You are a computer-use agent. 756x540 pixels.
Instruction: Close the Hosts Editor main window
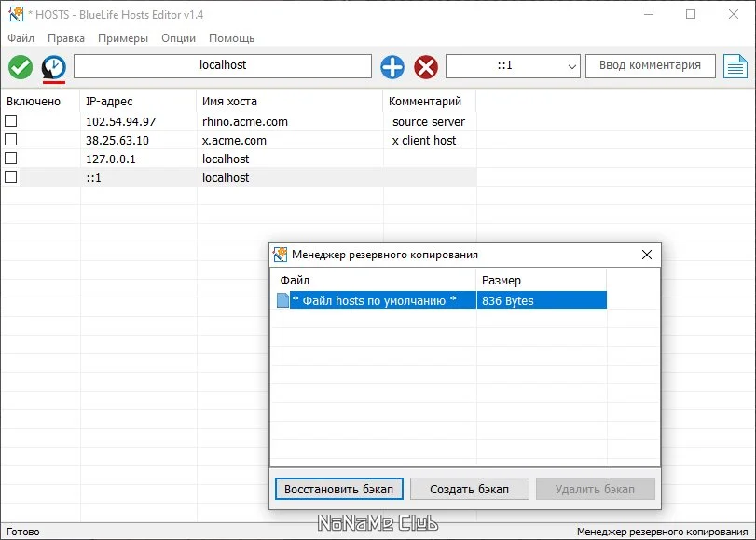tap(734, 15)
